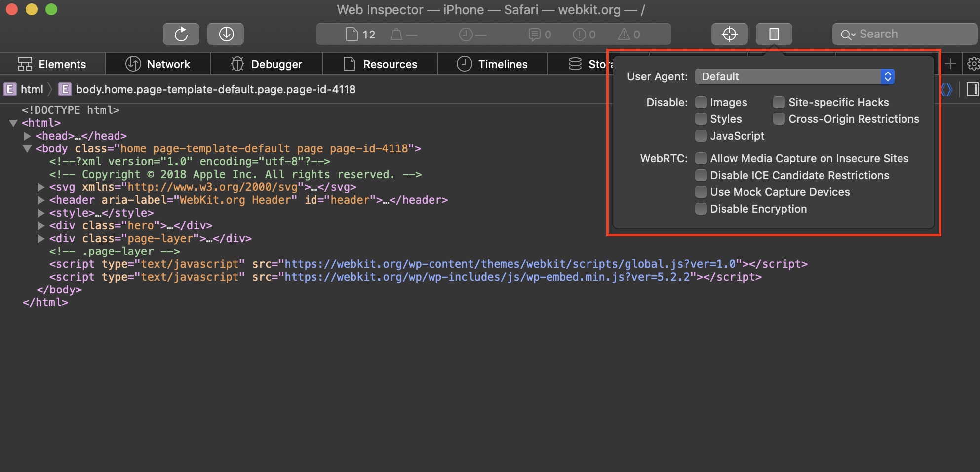Toggle Site-specific Hacks checkbox
Viewport: 980px width, 472px height.
pyautogui.click(x=779, y=102)
